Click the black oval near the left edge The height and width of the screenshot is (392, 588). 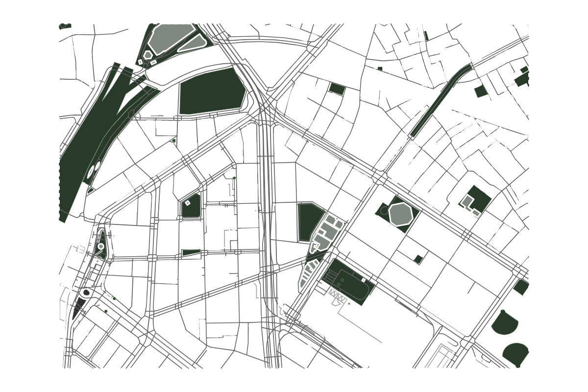[86, 293]
